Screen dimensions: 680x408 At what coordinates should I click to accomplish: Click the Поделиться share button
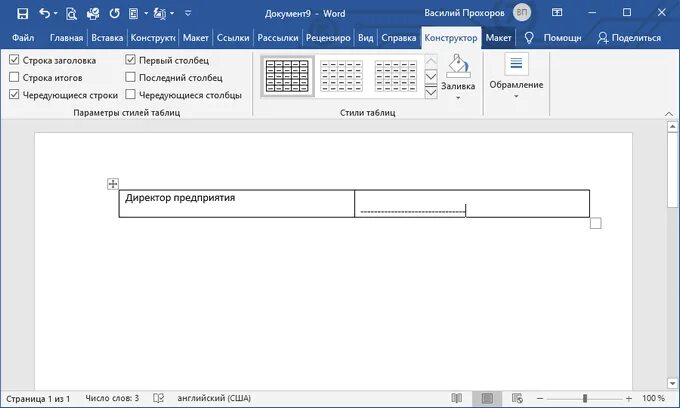(629, 38)
